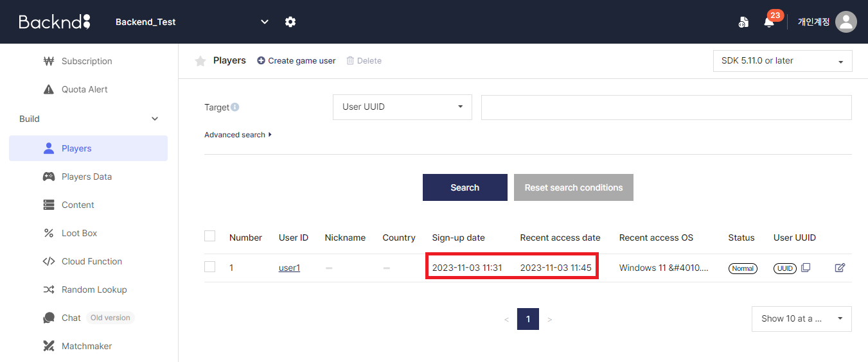
Task: Click Reset search conditions button
Action: coord(574,187)
